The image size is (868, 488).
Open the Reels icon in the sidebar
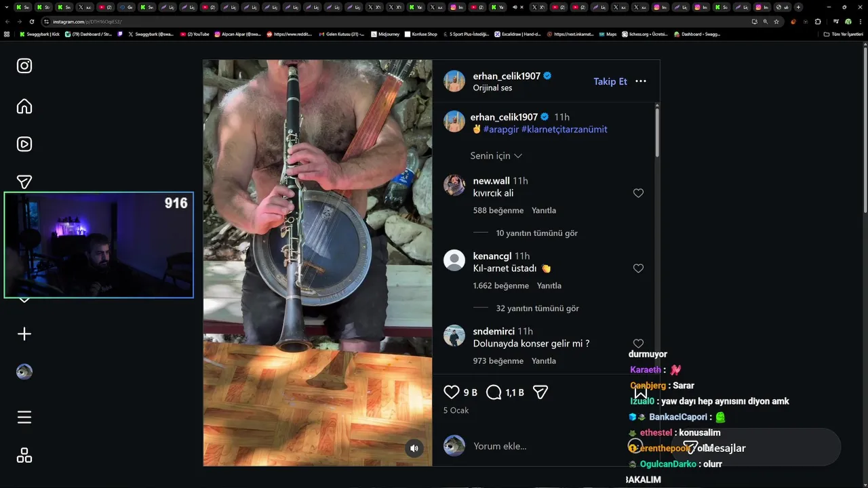[24, 144]
